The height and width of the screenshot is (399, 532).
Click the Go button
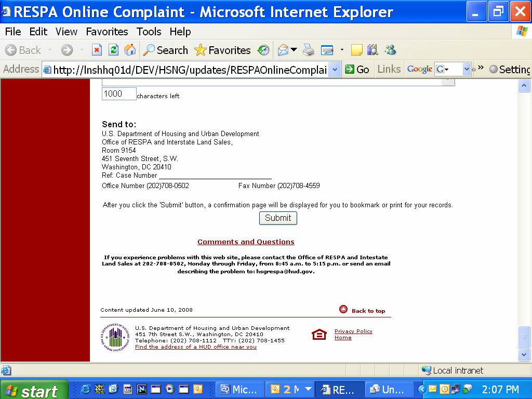pyautogui.click(x=357, y=70)
